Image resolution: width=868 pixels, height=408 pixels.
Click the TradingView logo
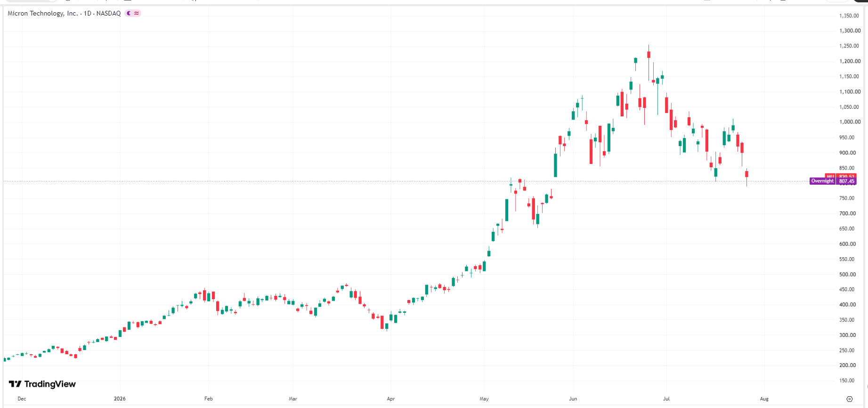click(x=42, y=384)
